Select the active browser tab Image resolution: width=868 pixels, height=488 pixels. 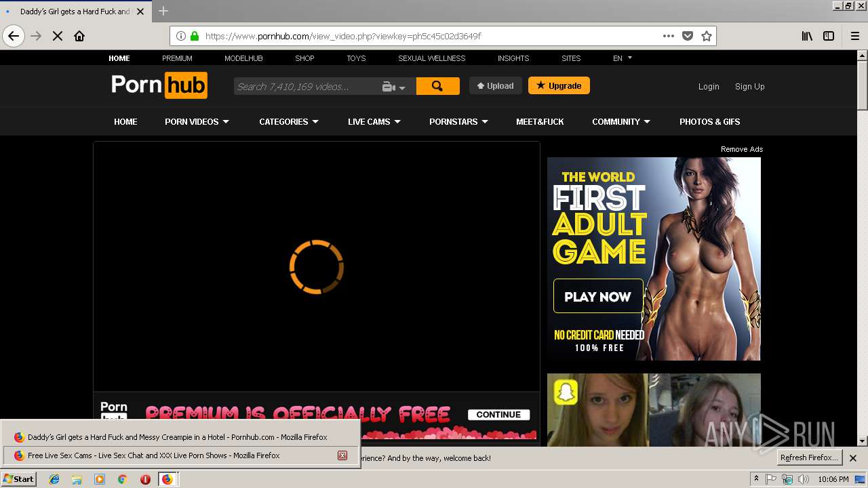[x=75, y=12]
